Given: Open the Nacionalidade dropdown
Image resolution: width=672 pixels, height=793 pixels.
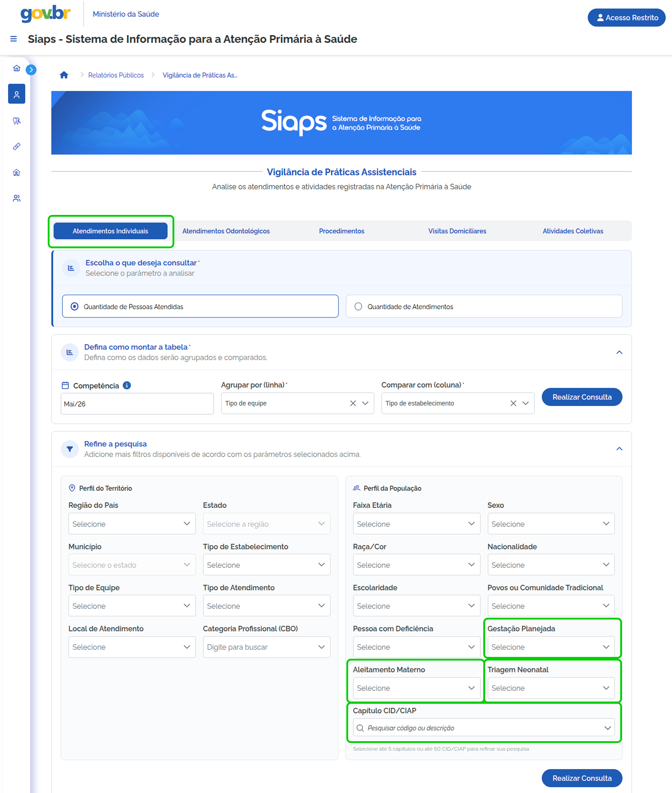Looking at the screenshot, I should [x=551, y=565].
